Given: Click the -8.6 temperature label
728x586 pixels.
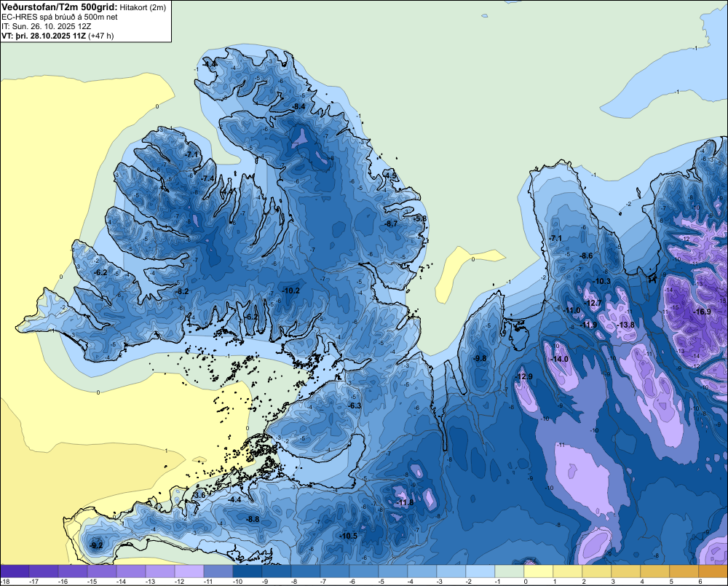Looking at the screenshot, I should (586, 256).
